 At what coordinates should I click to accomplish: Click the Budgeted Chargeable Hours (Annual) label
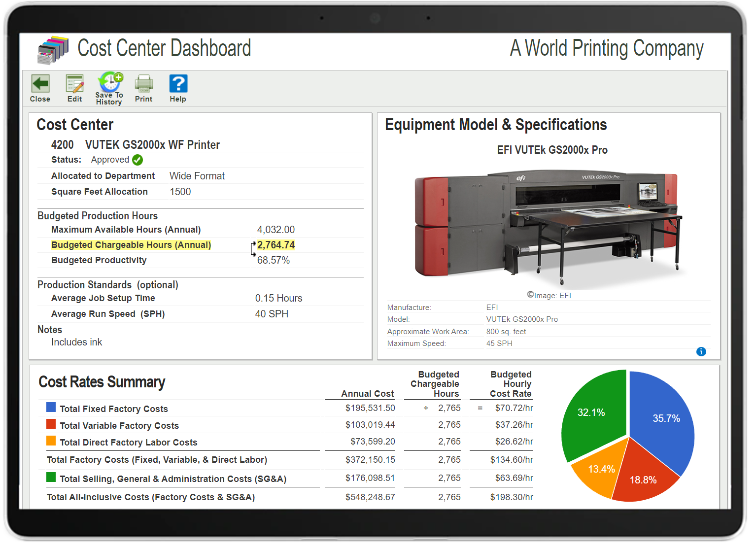[x=131, y=245]
